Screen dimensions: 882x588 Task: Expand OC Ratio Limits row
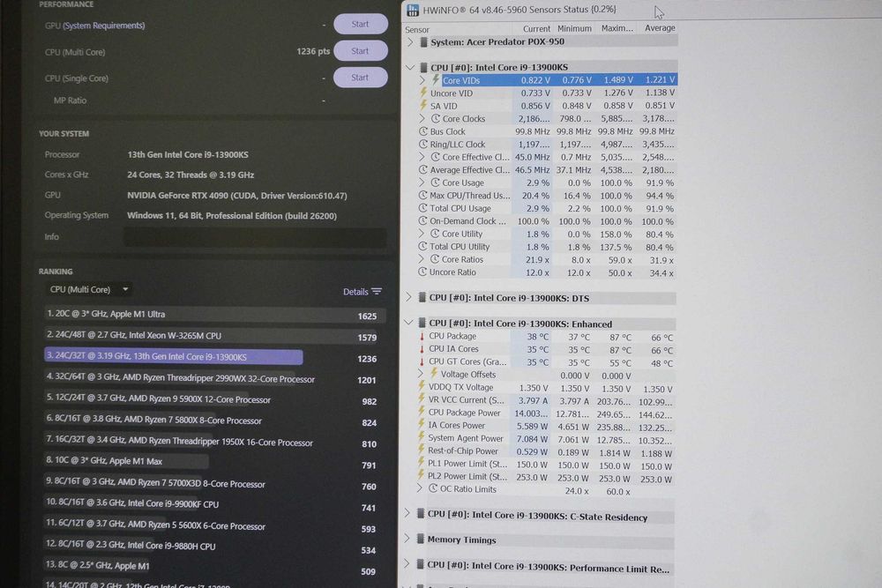[x=420, y=488]
